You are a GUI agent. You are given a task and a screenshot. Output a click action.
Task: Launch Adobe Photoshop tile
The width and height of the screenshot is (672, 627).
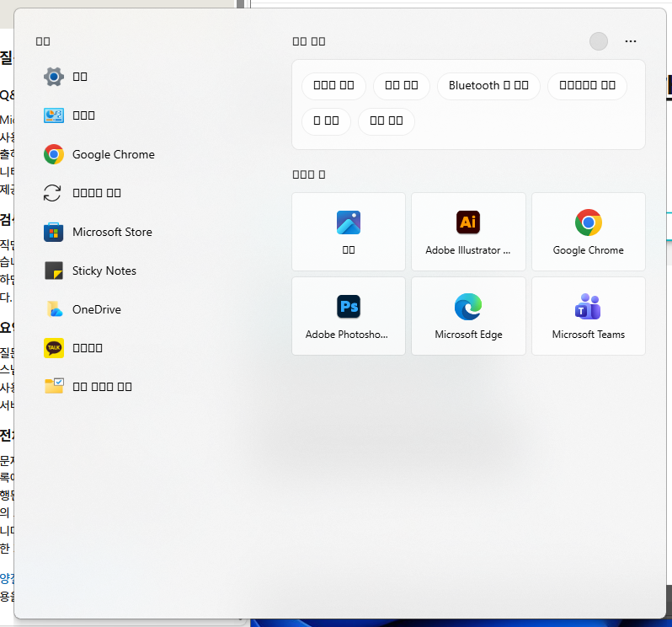(349, 316)
